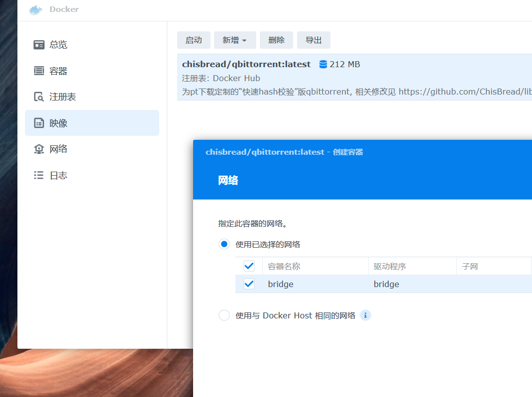
Task: Open the 网络 network icon in sidebar
Action: pyautogui.click(x=39, y=149)
